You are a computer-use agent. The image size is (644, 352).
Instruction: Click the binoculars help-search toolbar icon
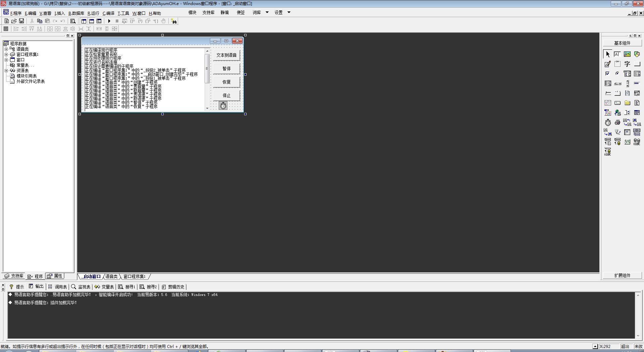(x=174, y=21)
